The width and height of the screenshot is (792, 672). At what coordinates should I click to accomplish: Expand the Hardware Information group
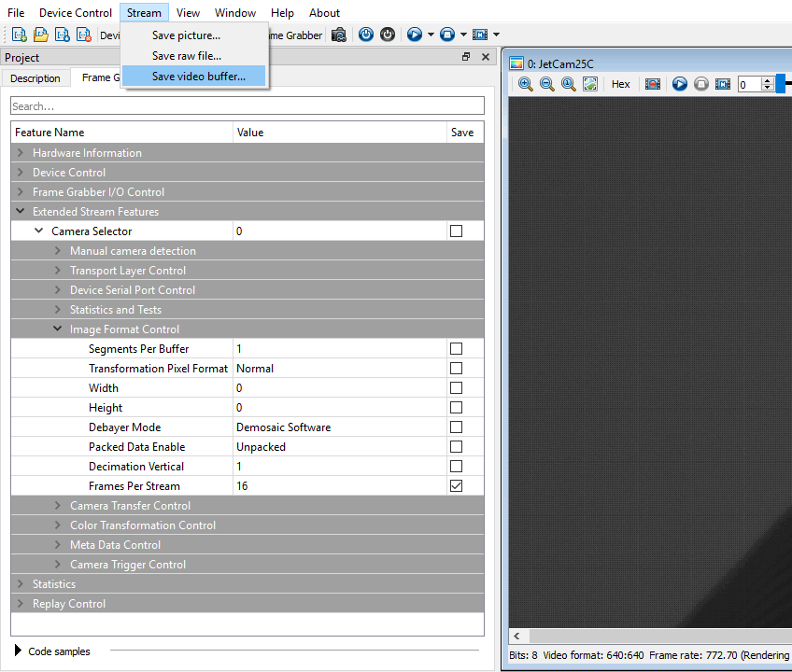coord(21,152)
